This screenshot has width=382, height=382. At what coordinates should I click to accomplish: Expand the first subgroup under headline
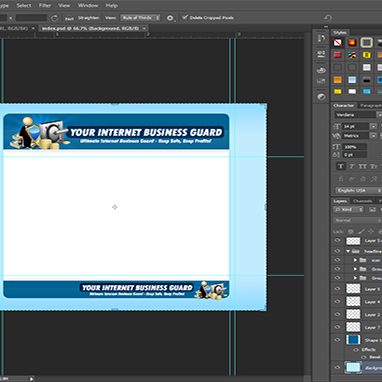tap(355, 260)
